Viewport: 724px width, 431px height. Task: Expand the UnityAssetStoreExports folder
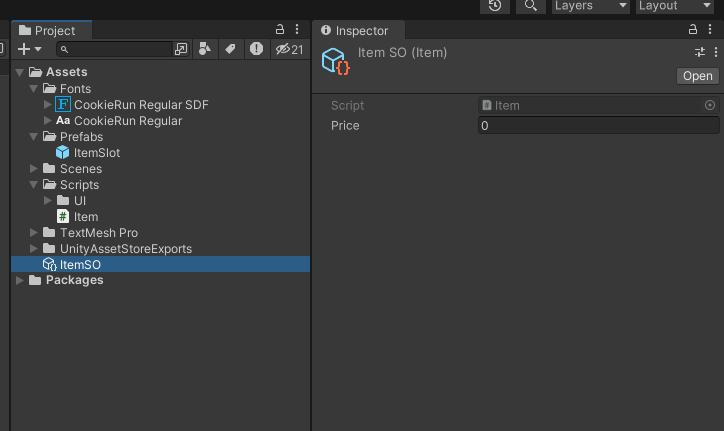click(x=34, y=249)
